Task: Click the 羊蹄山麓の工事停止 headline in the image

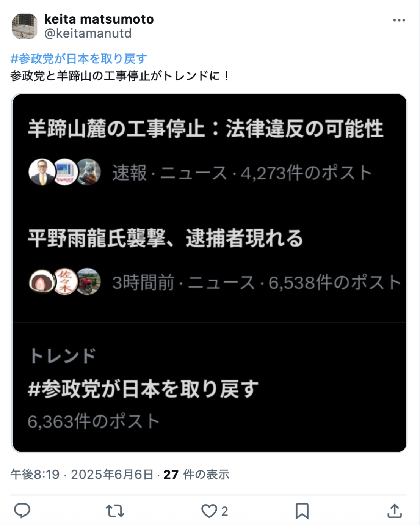Action: [116, 128]
